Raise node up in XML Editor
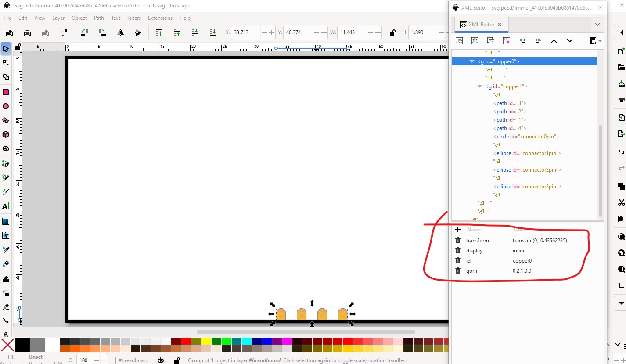Viewport: 626px width, 364px height. (x=554, y=41)
